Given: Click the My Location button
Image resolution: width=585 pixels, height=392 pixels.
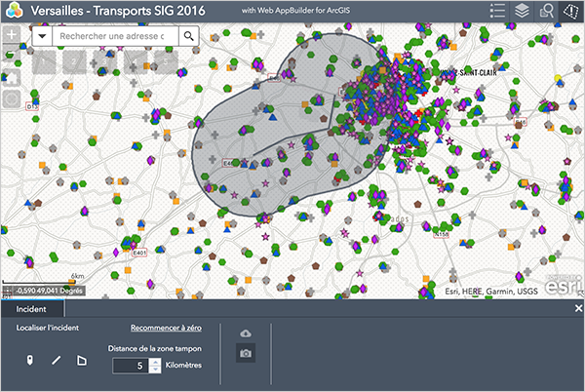Looking at the screenshot, I should (12, 99).
